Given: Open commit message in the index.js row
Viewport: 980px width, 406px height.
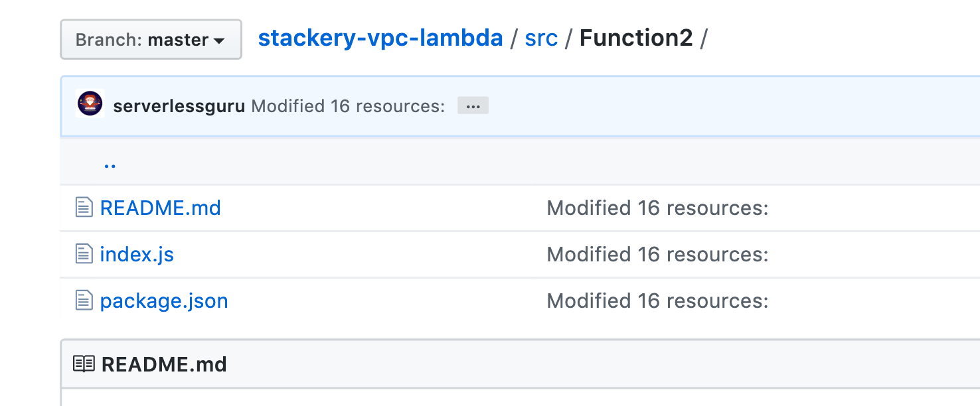Looking at the screenshot, I should coord(657,255).
